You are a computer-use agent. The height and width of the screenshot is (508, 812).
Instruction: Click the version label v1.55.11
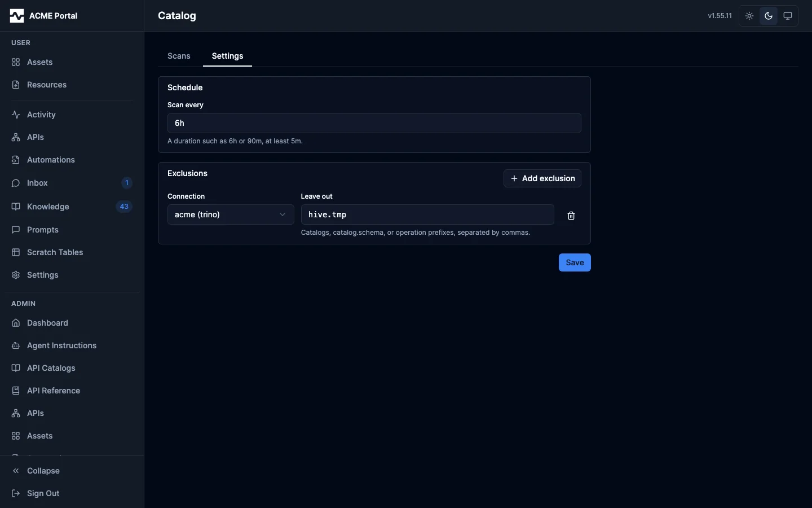(720, 16)
